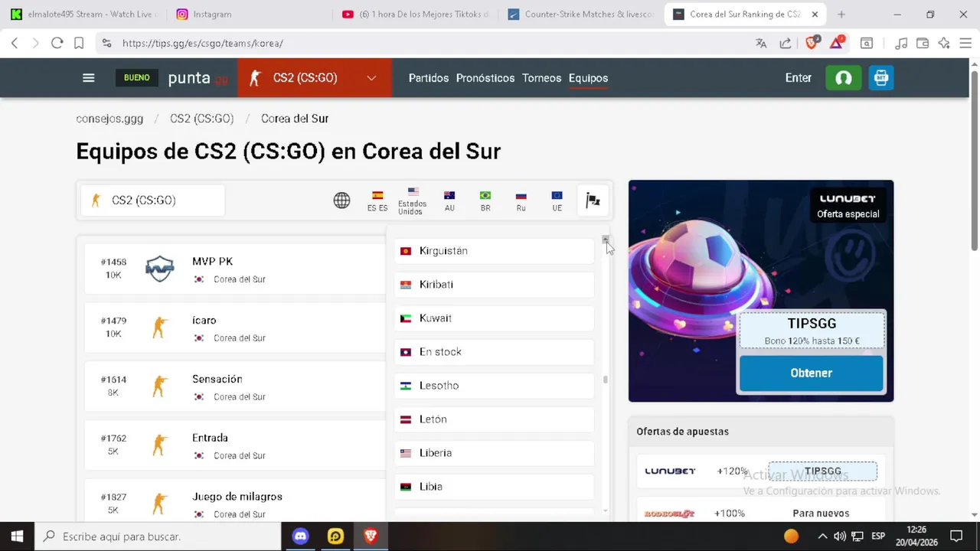Reload the page
The width and height of the screenshot is (980, 551).
(x=57, y=44)
